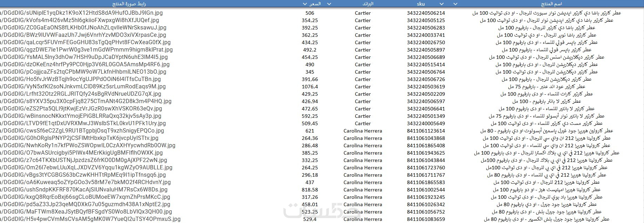The height and width of the screenshot is (223, 644).
Task: Select the اسم المنتج column header
Action: point(552,4)
